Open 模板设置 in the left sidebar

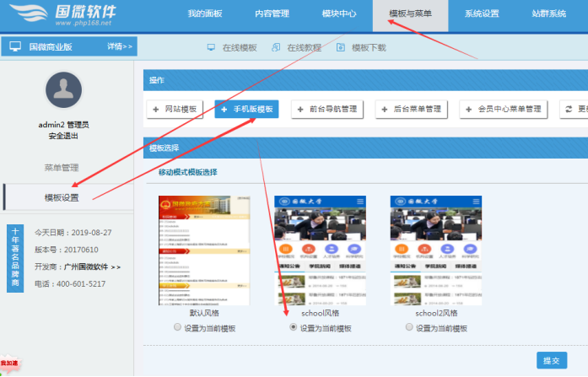(x=62, y=197)
